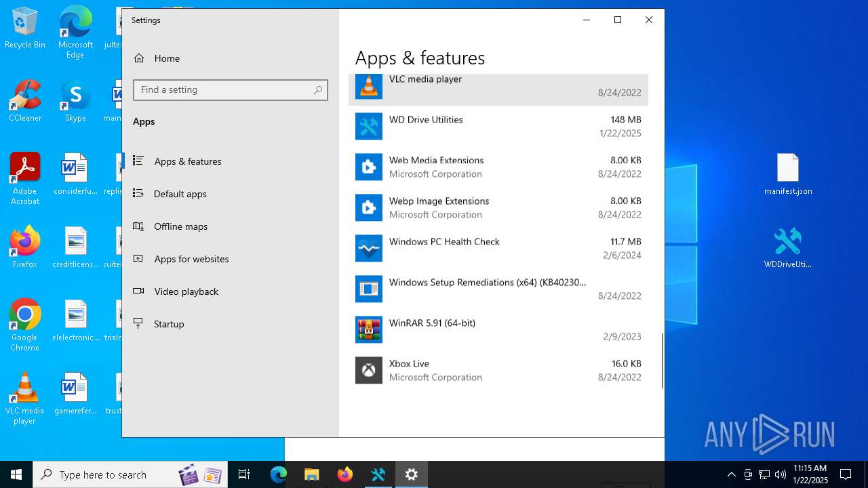The height and width of the screenshot is (488, 868).
Task: Select the Windows PC Health Check name text
Action: tap(444, 241)
